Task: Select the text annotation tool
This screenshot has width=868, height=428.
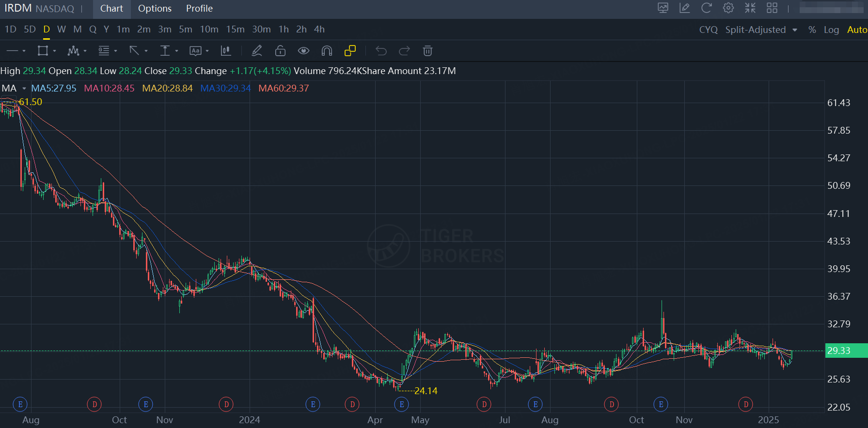Action: pyautogui.click(x=195, y=51)
